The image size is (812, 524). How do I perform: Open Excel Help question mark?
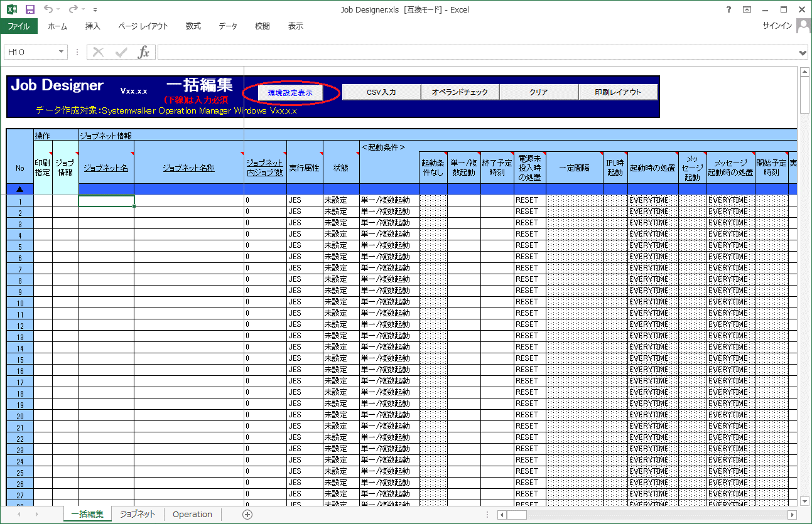(x=728, y=9)
